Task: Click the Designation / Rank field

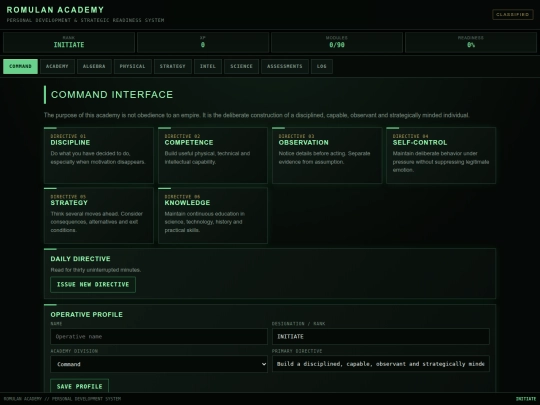Action: pyautogui.click(x=381, y=336)
